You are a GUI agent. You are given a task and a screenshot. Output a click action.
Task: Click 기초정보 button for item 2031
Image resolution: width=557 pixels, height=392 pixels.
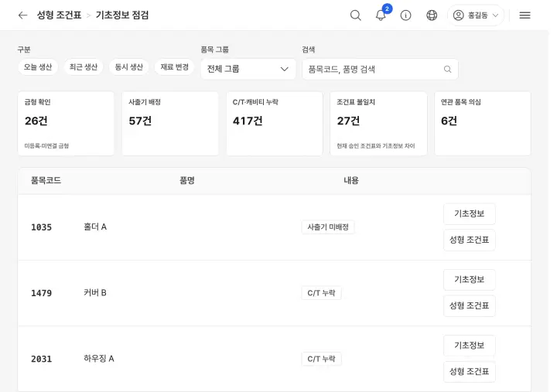pos(470,346)
